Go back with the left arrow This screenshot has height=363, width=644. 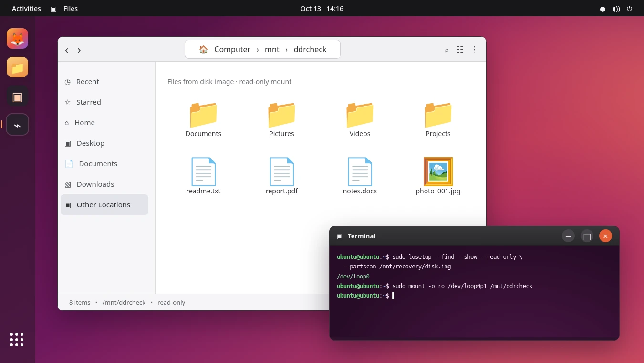(x=67, y=50)
